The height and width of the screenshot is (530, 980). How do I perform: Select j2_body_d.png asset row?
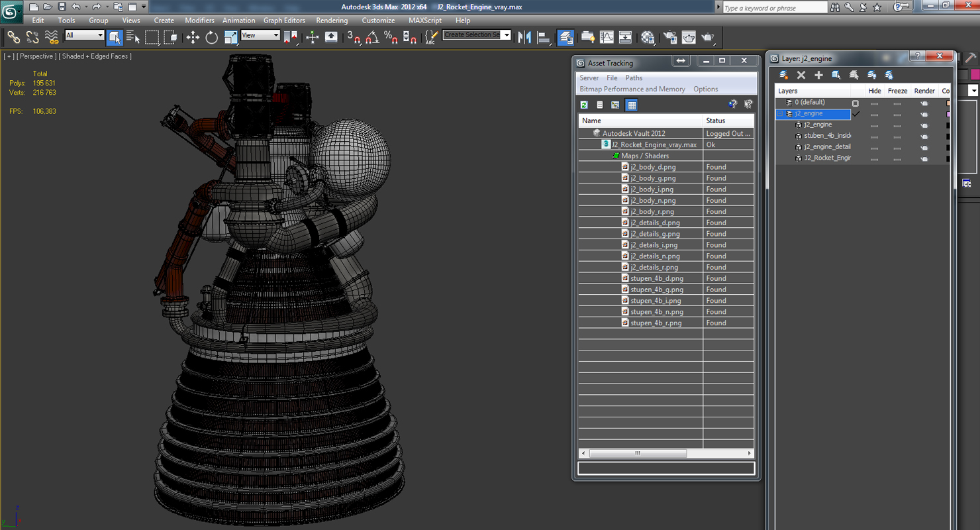[666, 167]
